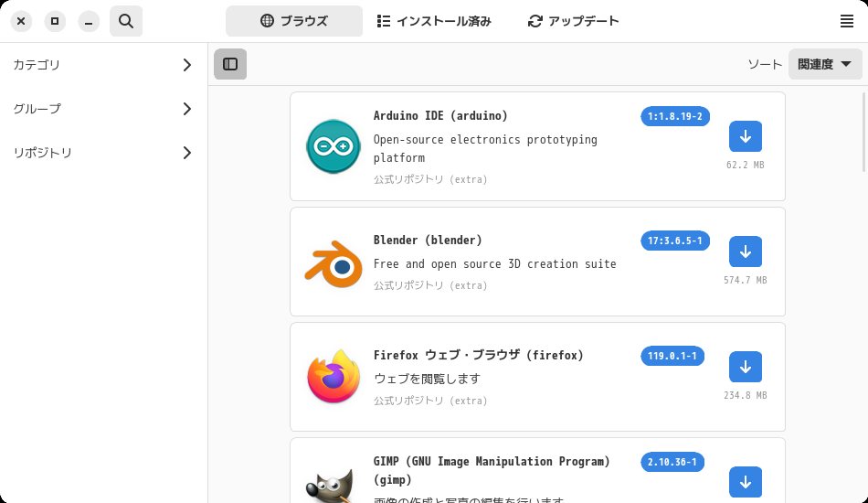Install GIMP with download button
The height and width of the screenshot is (503, 868).
[x=745, y=482]
